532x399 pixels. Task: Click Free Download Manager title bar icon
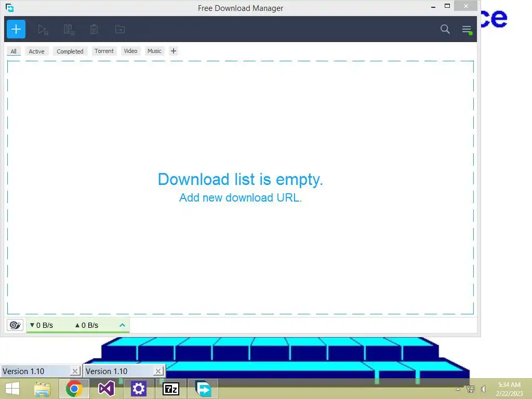(x=9, y=7)
